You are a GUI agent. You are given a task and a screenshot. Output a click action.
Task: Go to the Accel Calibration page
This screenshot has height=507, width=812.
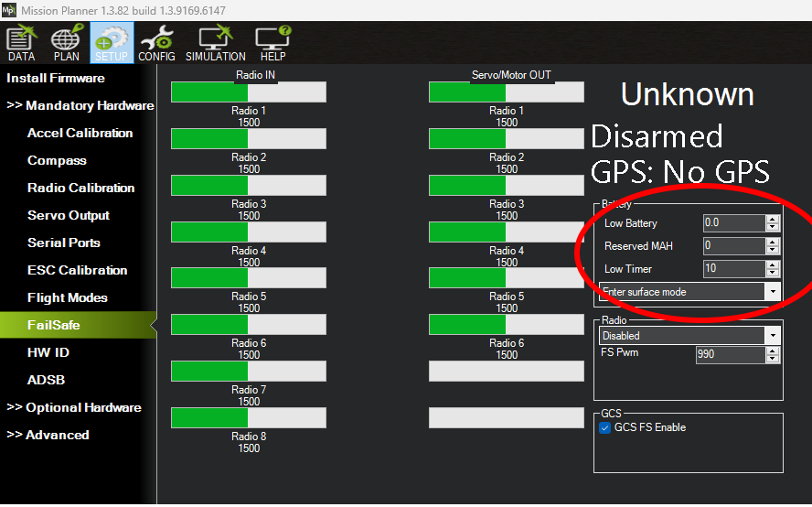click(x=80, y=133)
